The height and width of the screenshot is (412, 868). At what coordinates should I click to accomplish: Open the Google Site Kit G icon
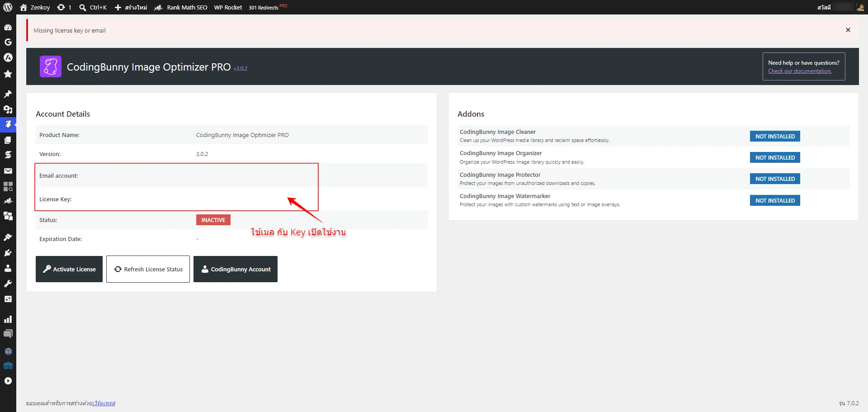tap(8, 42)
